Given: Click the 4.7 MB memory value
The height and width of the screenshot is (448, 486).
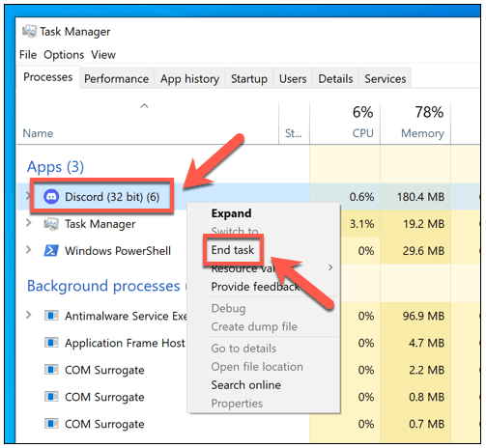Looking at the screenshot, I should click(x=426, y=343).
